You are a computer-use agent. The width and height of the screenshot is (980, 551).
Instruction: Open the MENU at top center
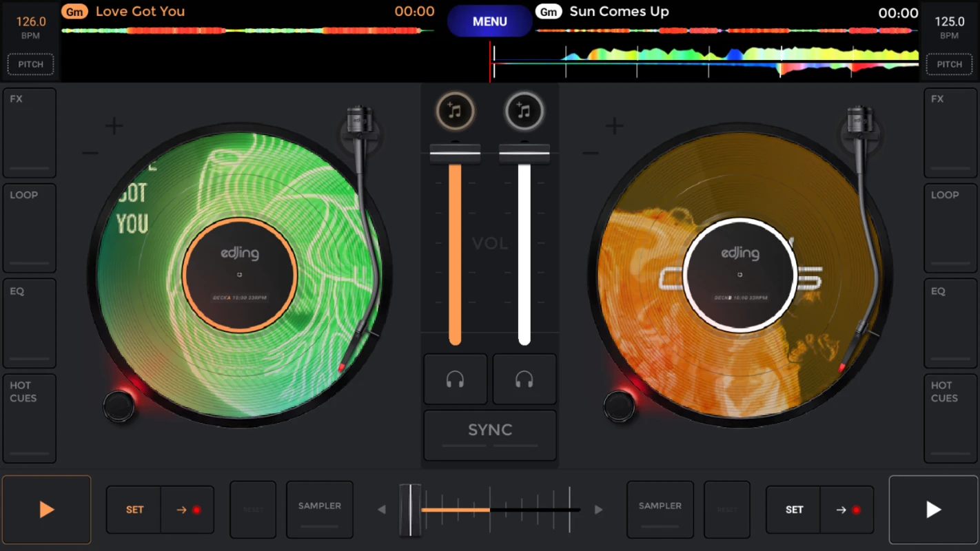(x=490, y=21)
